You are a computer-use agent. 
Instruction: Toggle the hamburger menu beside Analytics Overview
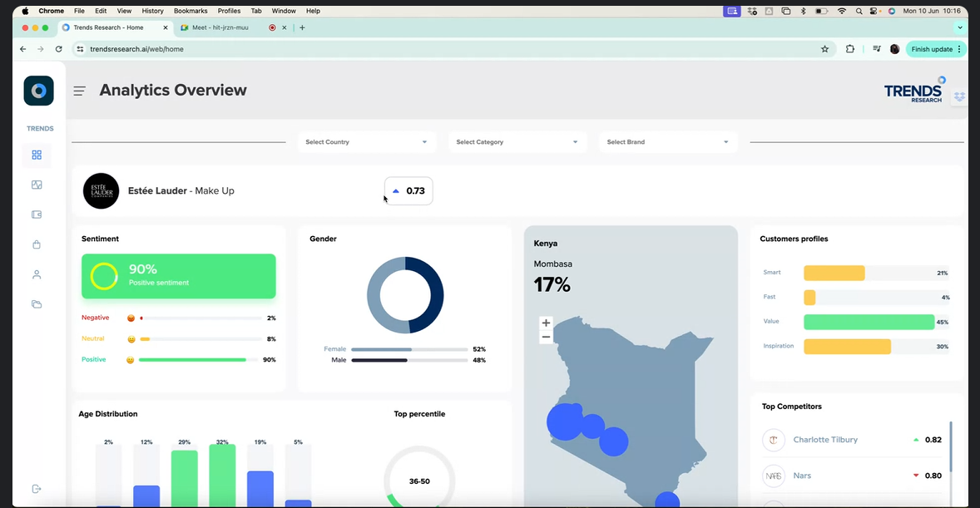[80, 91]
